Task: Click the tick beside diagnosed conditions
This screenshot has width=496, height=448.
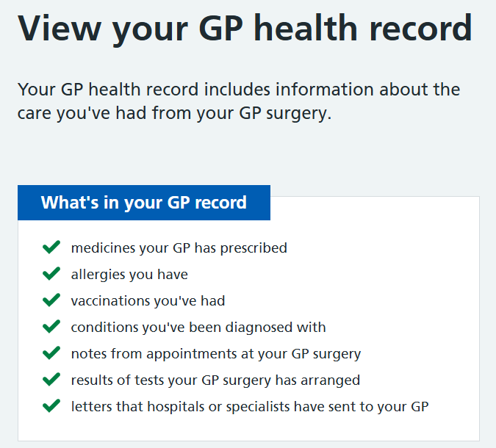Action: 51,327
